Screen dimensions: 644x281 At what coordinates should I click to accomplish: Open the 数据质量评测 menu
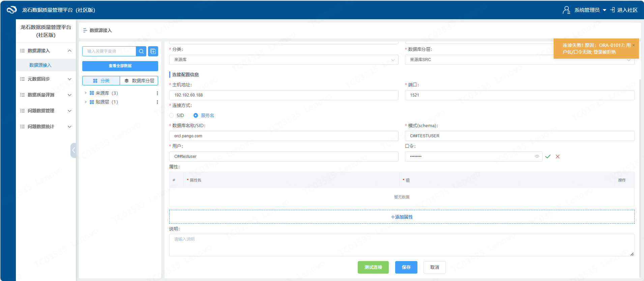[x=46, y=95]
